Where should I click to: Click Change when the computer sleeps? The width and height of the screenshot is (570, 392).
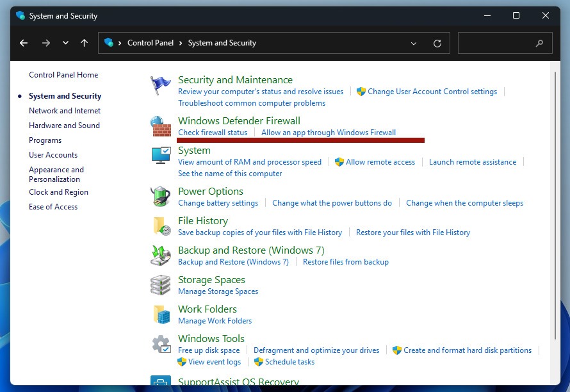point(464,202)
